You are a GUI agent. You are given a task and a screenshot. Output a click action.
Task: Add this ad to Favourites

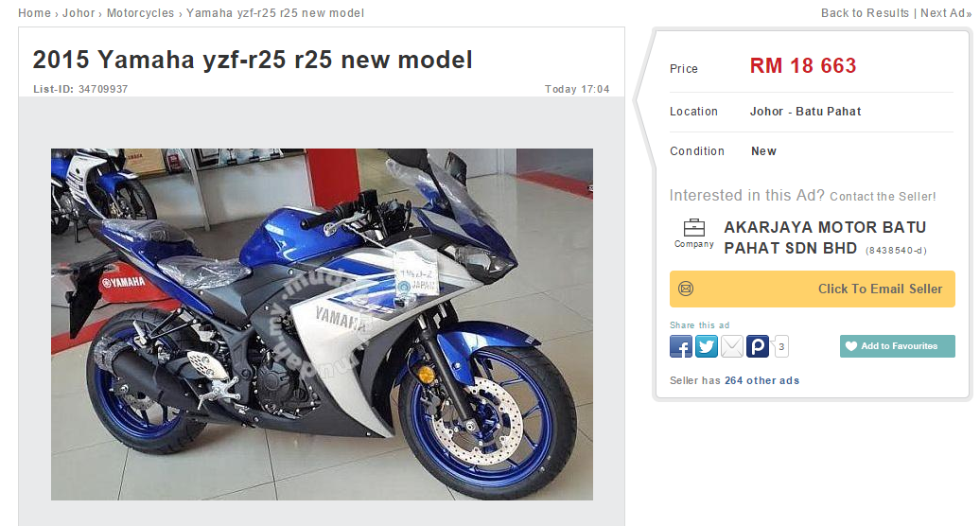pyautogui.click(x=898, y=346)
